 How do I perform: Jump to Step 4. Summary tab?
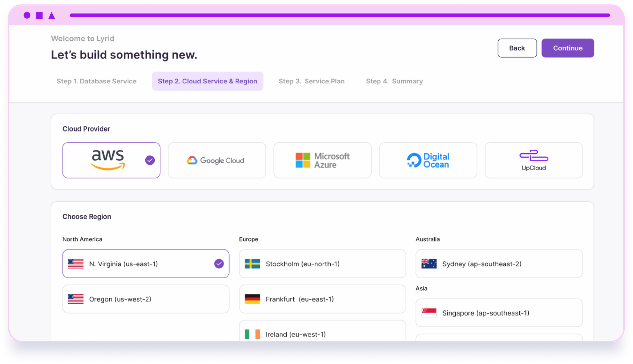pyautogui.click(x=395, y=81)
